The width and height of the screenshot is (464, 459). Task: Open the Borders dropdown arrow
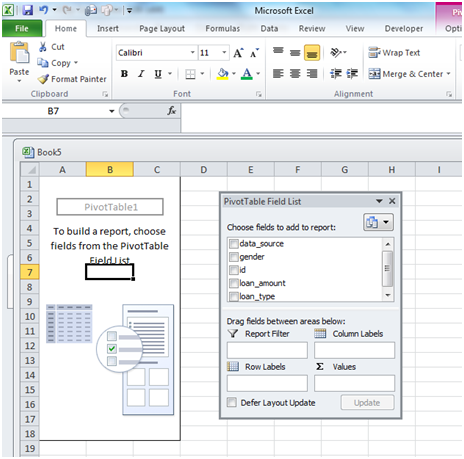202,74
